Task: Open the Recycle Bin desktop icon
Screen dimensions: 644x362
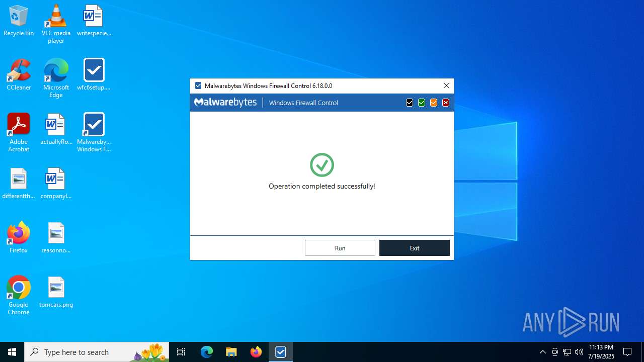Action: click(19, 21)
